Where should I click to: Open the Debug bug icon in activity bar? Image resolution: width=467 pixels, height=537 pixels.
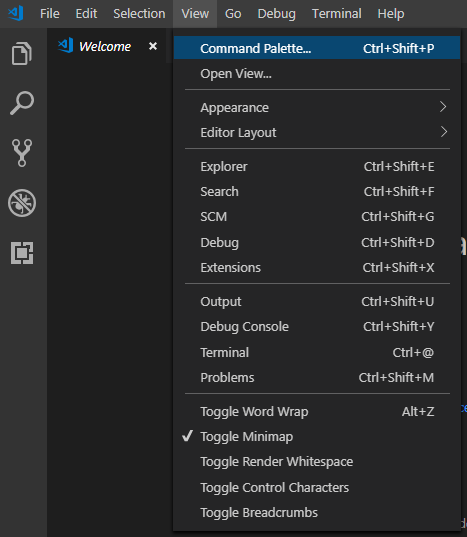click(22, 203)
